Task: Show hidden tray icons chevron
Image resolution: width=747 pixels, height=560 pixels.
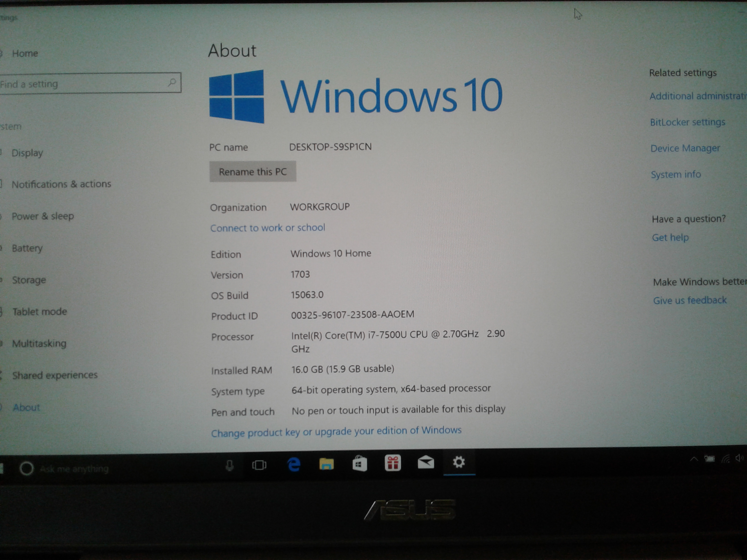Action: pos(694,459)
